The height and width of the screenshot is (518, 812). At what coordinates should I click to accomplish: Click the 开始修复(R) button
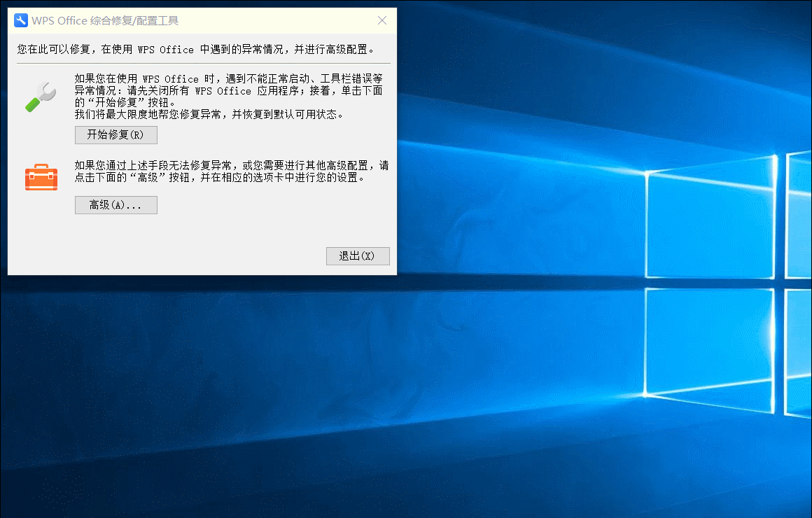pos(116,135)
